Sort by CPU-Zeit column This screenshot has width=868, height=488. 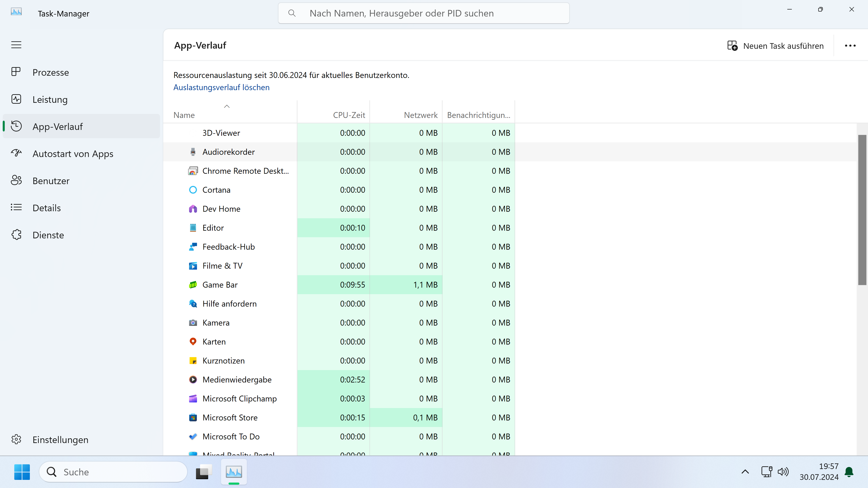[x=349, y=115]
